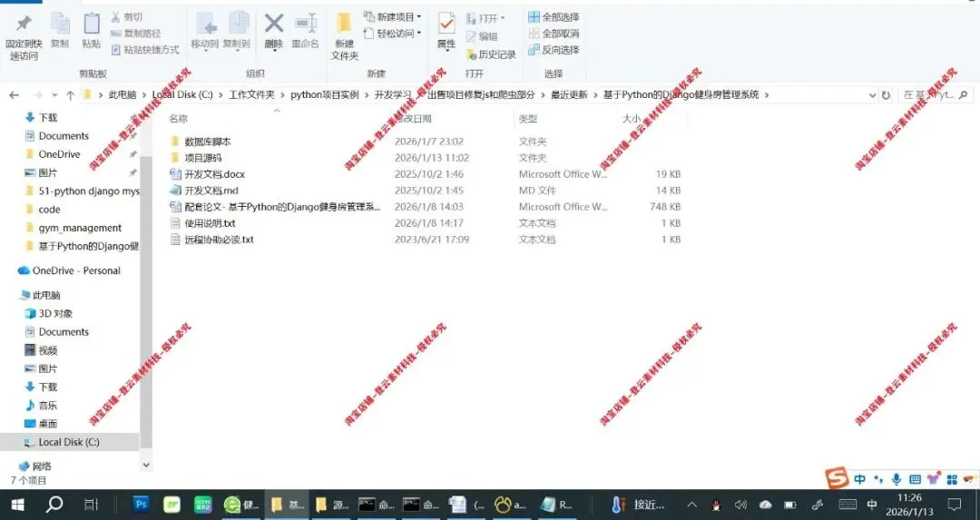Open the code folder in sidebar
The width and height of the screenshot is (980, 520).
click(x=49, y=210)
